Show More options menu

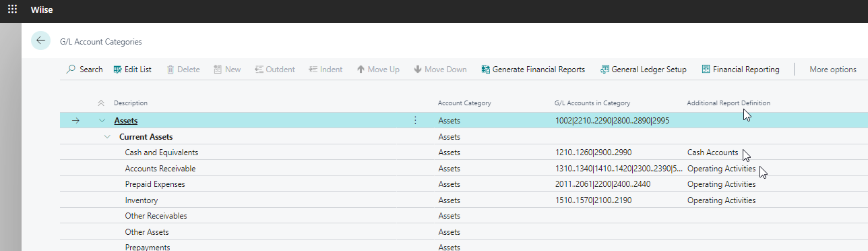pyautogui.click(x=833, y=69)
